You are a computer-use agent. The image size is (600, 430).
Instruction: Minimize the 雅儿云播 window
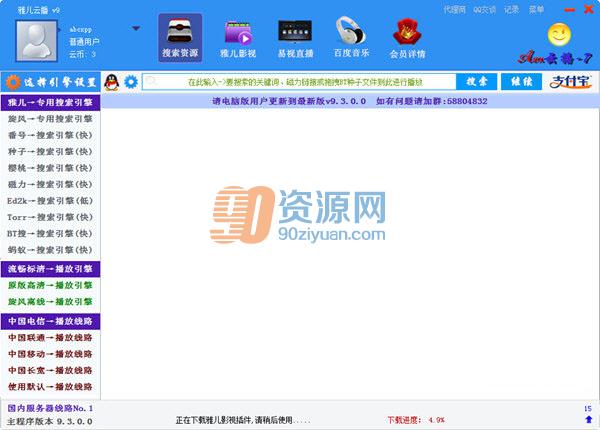click(x=569, y=10)
